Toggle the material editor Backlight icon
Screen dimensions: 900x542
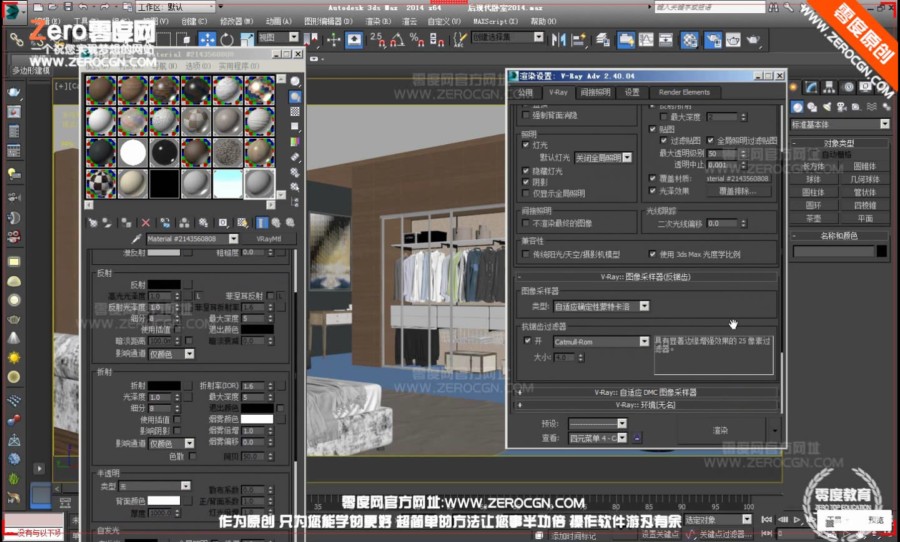click(296, 97)
